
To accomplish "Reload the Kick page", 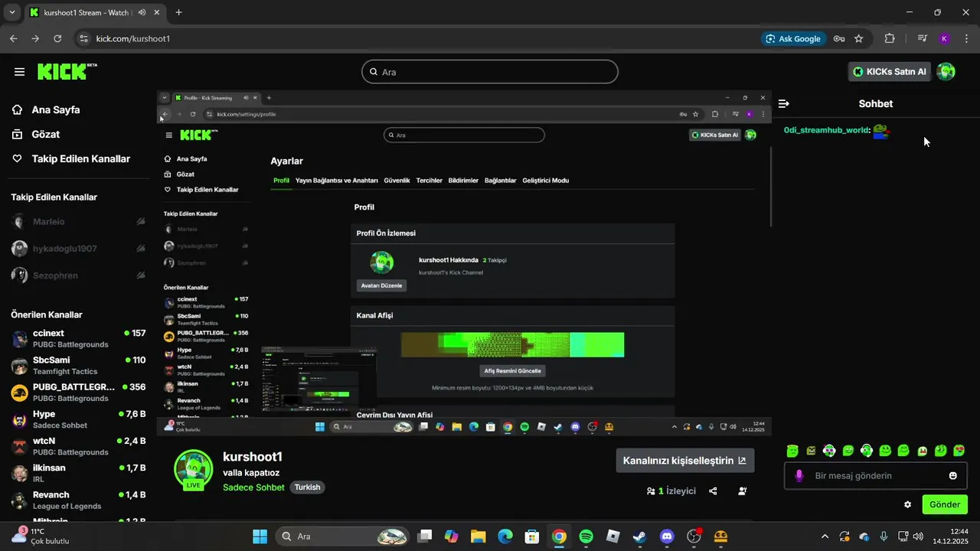I will pos(57,38).
